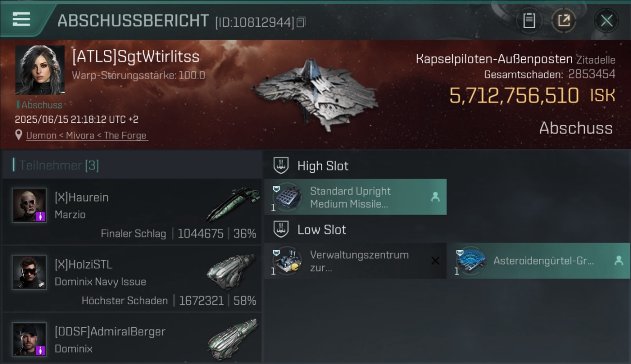This screenshot has height=364, width=631.
Task: Open the SgtWtirlitss pilot portrait
Action: (x=40, y=70)
